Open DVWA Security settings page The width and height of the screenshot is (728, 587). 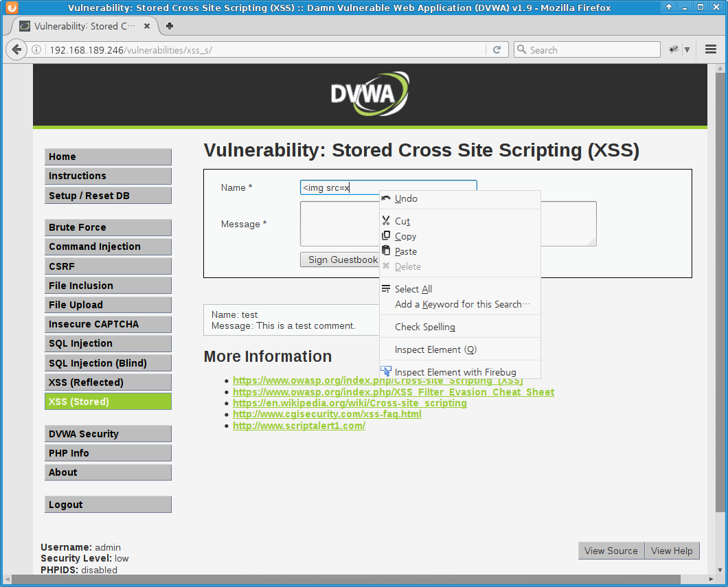pos(108,434)
